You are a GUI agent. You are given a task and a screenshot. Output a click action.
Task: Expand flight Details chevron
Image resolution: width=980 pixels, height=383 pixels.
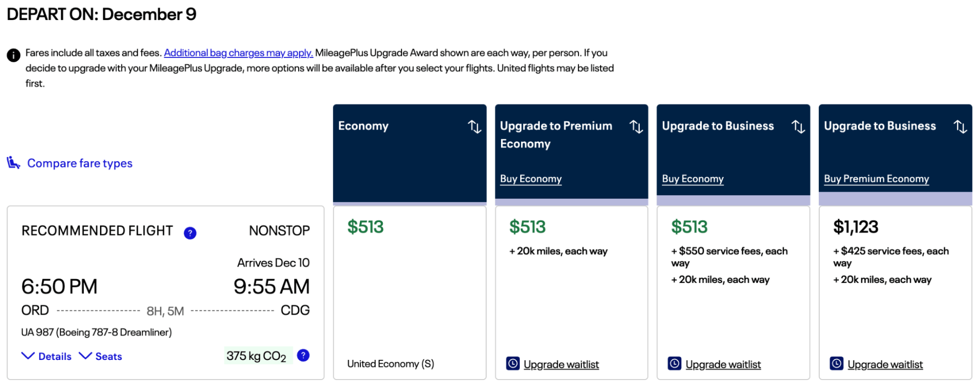(28, 356)
